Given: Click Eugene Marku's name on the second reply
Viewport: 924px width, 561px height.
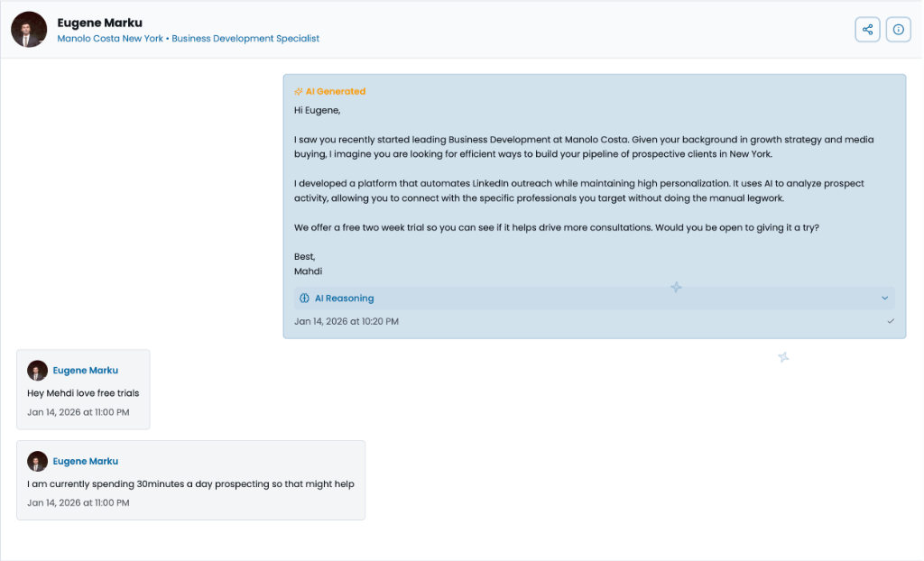Looking at the screenshot, I should click(85, 461).
